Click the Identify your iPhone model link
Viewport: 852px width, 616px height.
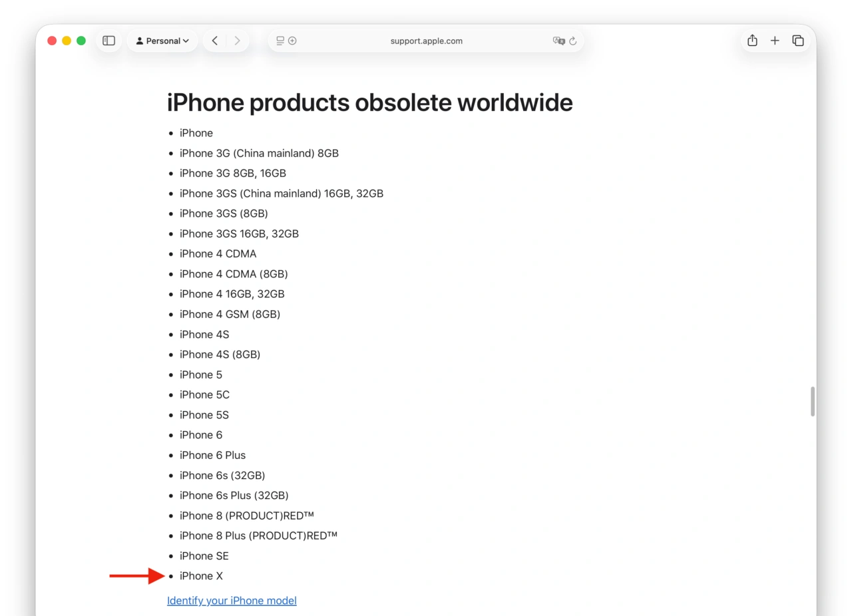click(x=232, y=601)
